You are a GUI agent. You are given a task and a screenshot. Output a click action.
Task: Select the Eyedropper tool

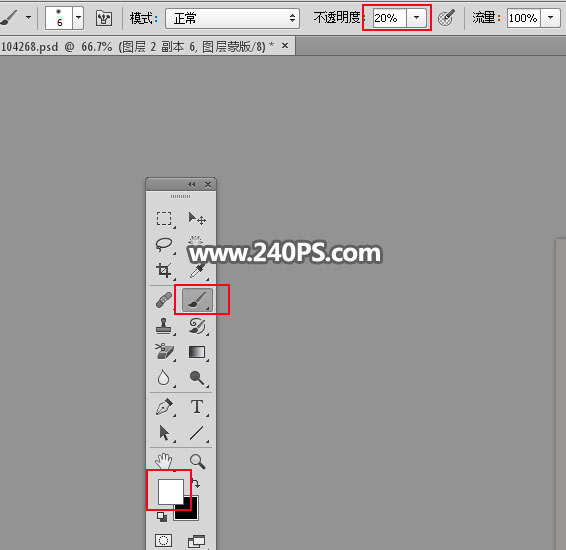click(197, 270)
